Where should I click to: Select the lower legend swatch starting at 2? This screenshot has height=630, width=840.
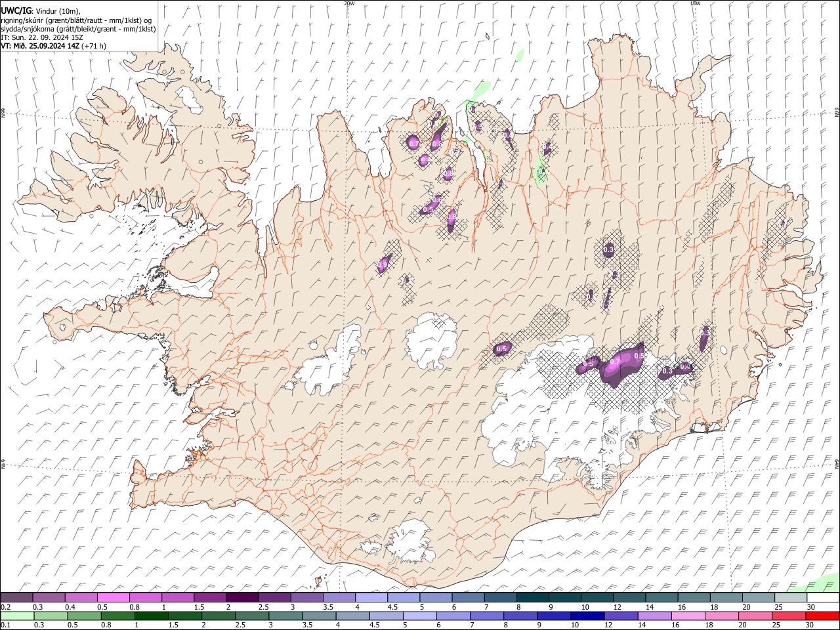(x=218, y=616)
